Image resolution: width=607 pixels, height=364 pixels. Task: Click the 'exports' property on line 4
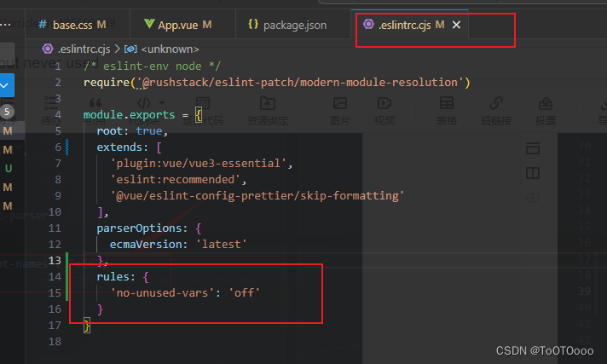pos(152,115)
